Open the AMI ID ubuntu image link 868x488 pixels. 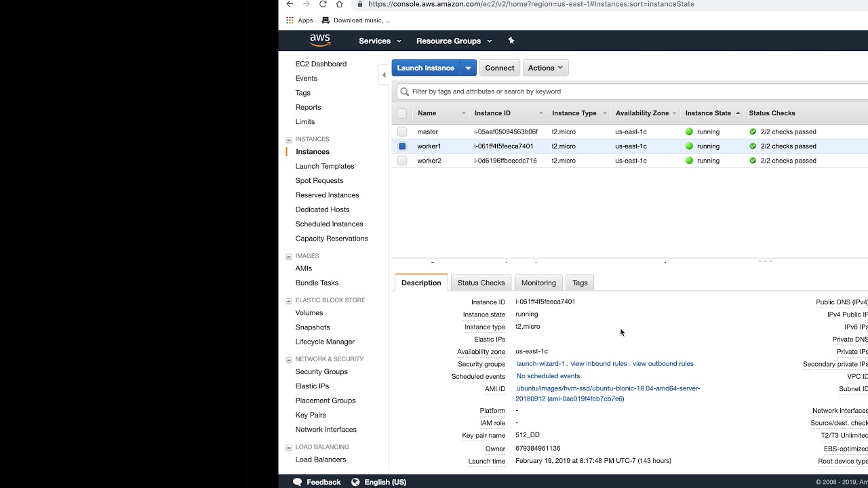pos(608,393)
